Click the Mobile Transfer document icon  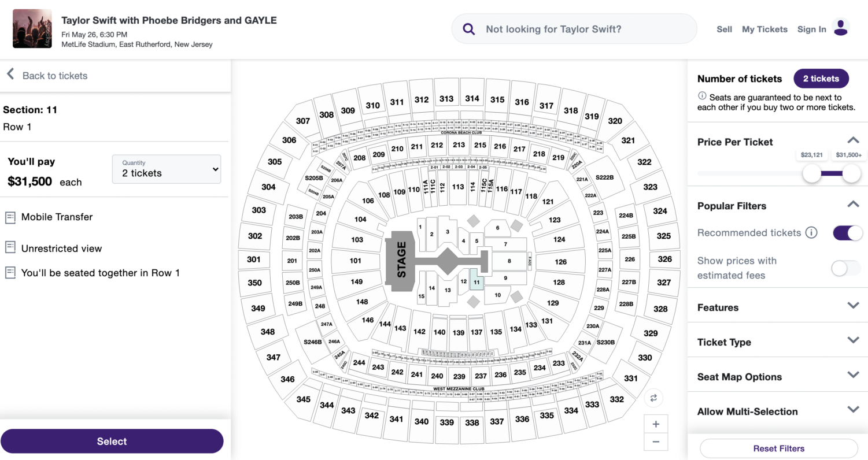[x=10, y=218]
